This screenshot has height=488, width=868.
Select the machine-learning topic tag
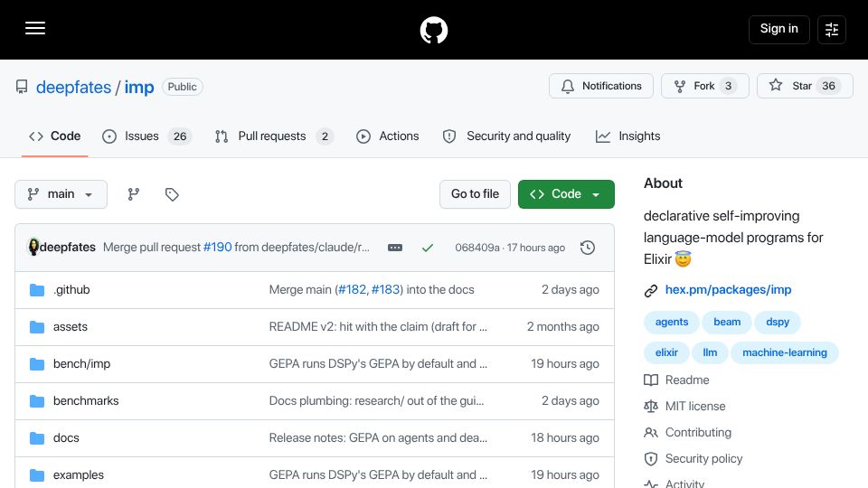click(785, 352)
